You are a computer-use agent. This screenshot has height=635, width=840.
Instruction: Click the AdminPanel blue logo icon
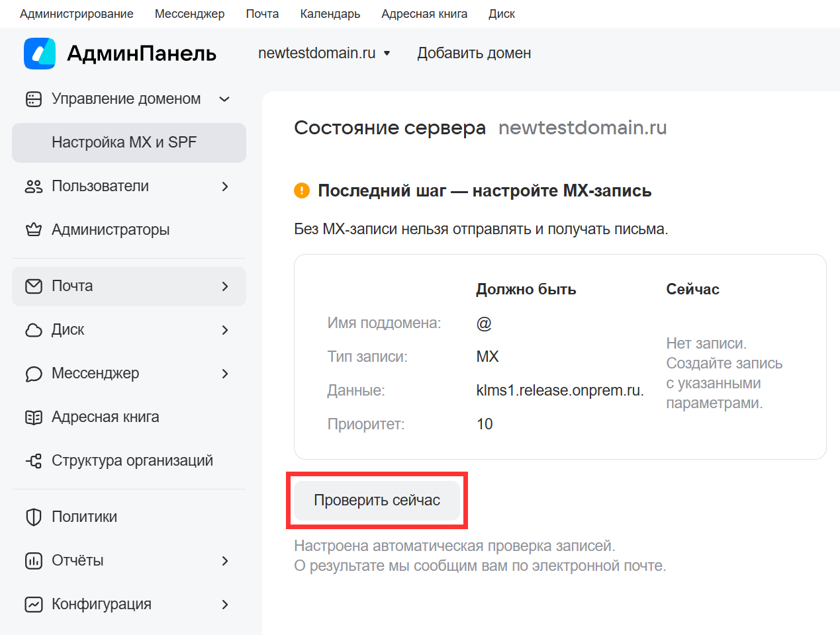click(x=40, y=54)
